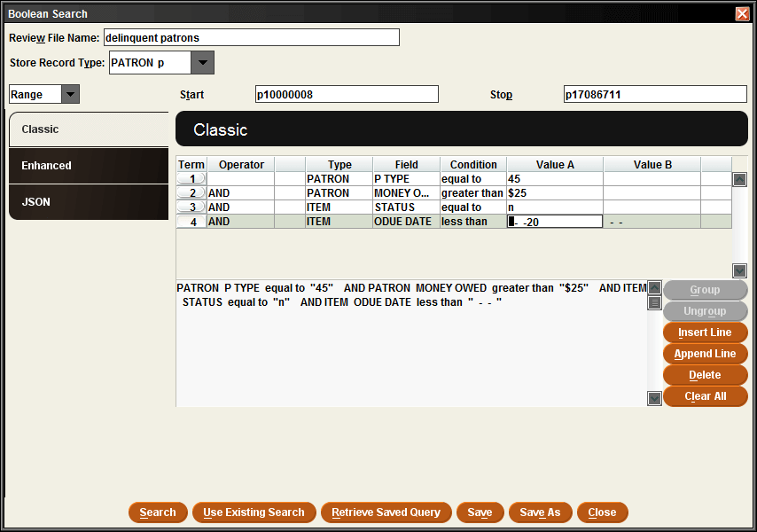Open the Store Record Type dropdown
The width and height of the screenshot is (757, 532).
point(203,63)
